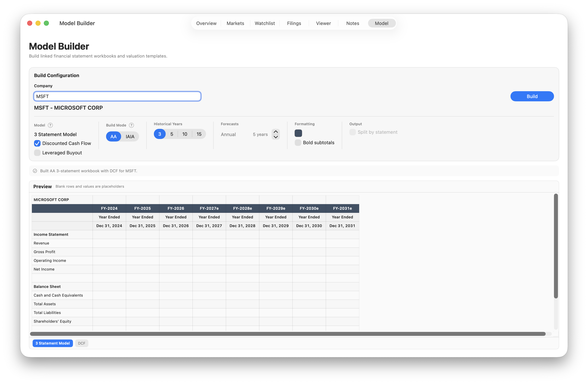Image resolution: width=588 pixels, height=384 pixels.
Task: Click the FY-2024 column header
Action: (109, 208)
